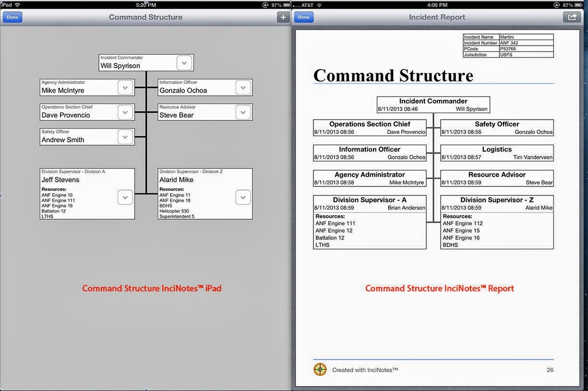
Task: Tap the rotation lock icon near the battery
Action: [x=264, y=5]
